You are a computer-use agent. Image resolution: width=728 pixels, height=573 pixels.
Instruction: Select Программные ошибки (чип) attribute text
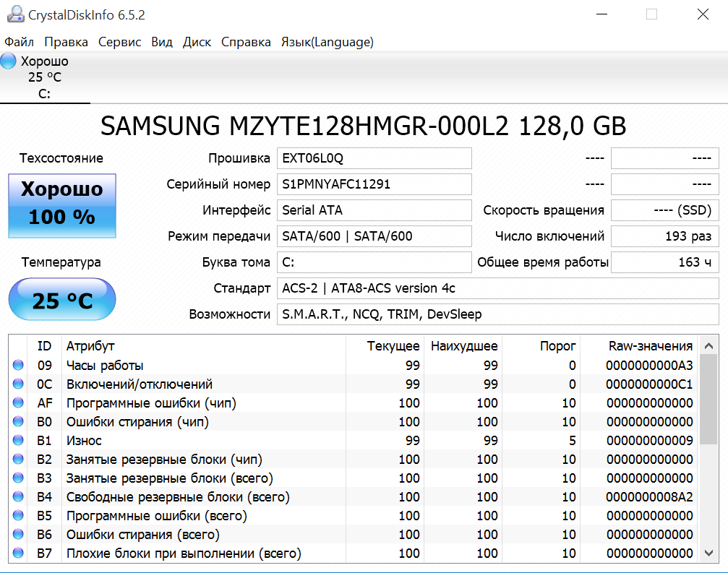(151, 402)
